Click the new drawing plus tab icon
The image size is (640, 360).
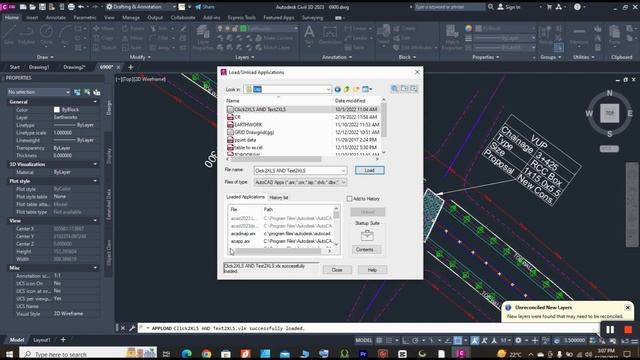(x=131, y=67)
